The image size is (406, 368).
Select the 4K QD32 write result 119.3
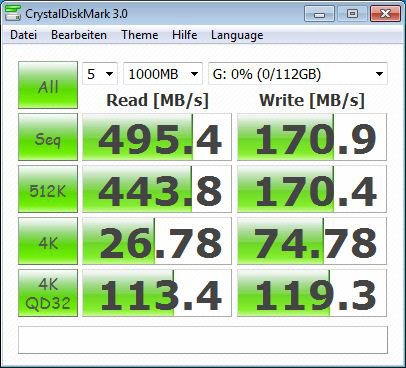point(312,293)
